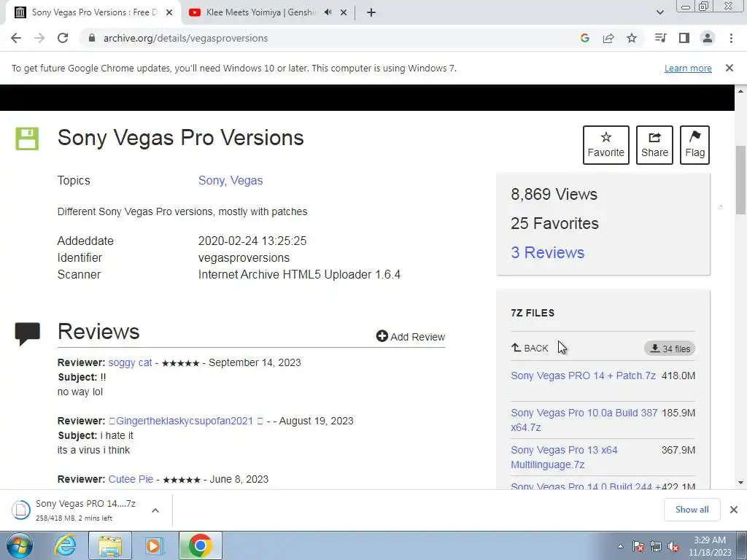
Task: Click Add Review
Action: pyautogui.click(x=411, y=337)
